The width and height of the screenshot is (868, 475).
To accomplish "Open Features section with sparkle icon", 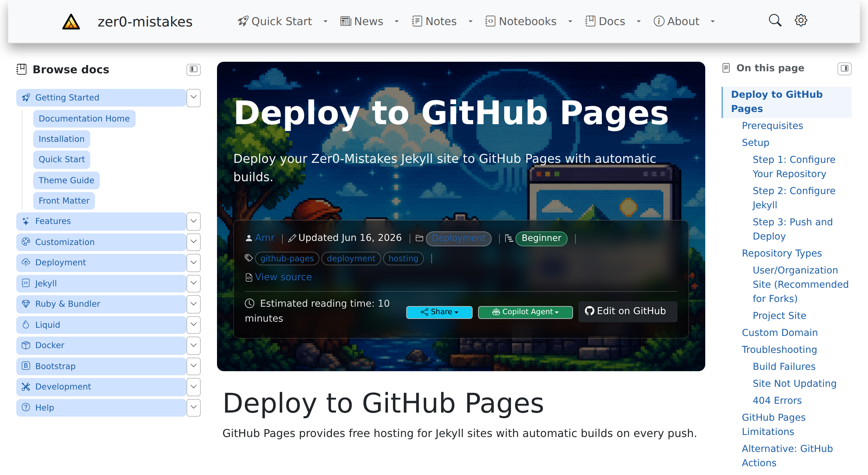I will [101, 221].
